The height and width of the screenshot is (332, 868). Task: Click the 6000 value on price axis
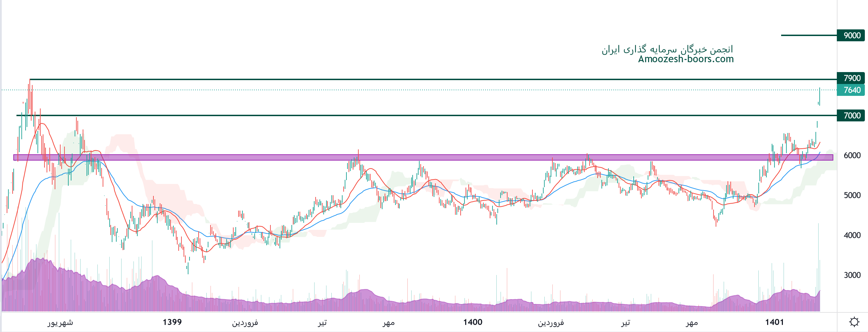(852, 155)
